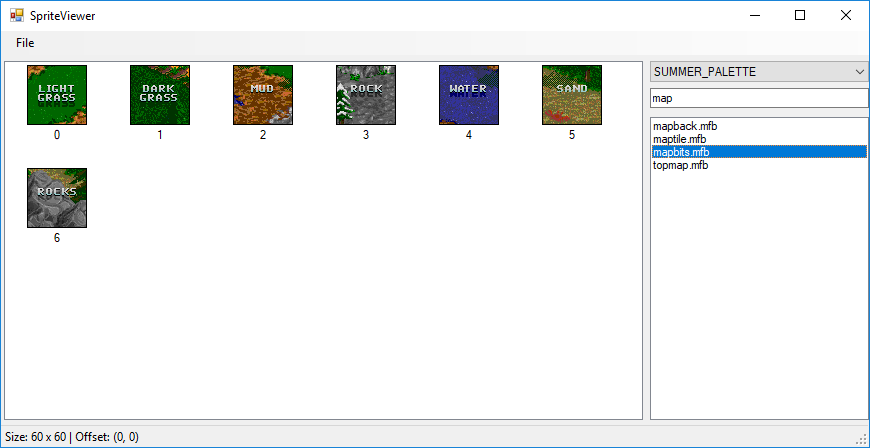The image size is (870, 448).
Task: Select the Mud sprite thumbnail
Action: 263,95
